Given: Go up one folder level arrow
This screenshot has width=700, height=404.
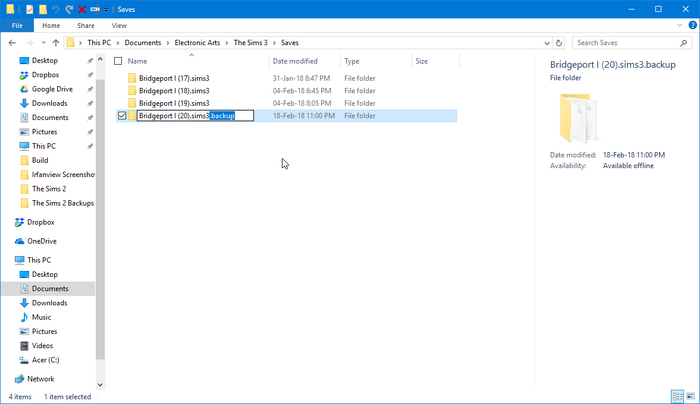Looking at the screenshot, I should 56,43.
